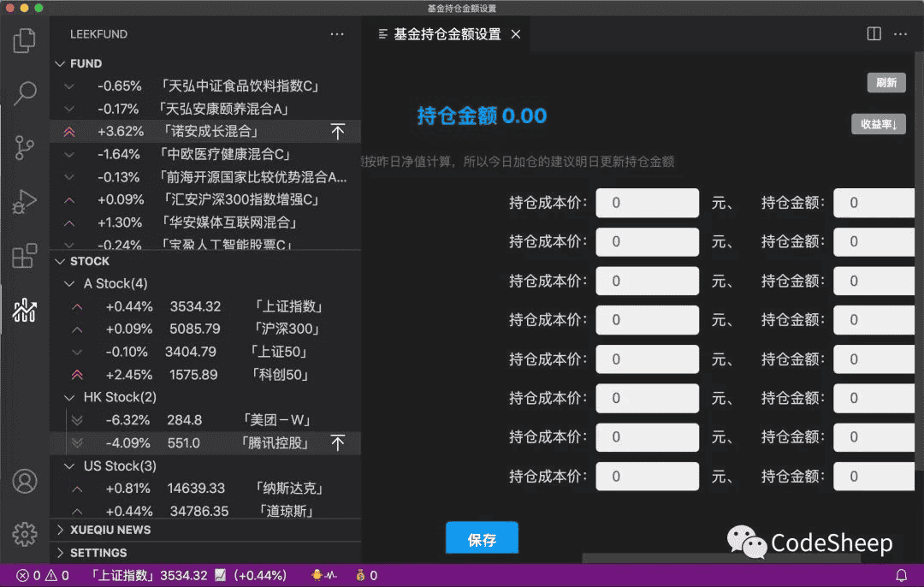This screenshot has height=587, width=924.
Task: Select 纳斯达克 stock row
Action: [205, 489]
